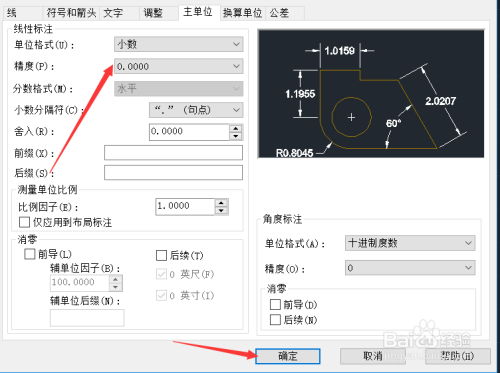The height and width of the screenshot is (373, 500).
Task: Open the 调整 tab
Action: (x=159, y=13)
